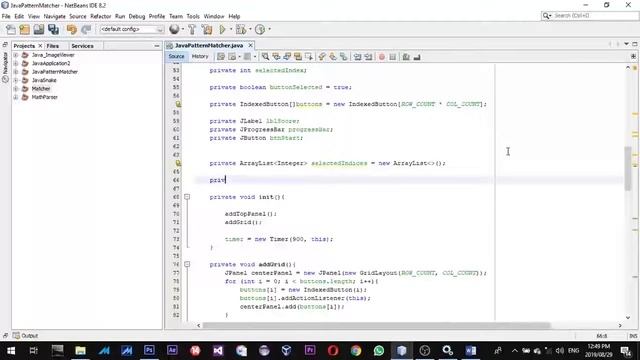Expand the JavaPatternMatcher project node

[x=16, y=72]
